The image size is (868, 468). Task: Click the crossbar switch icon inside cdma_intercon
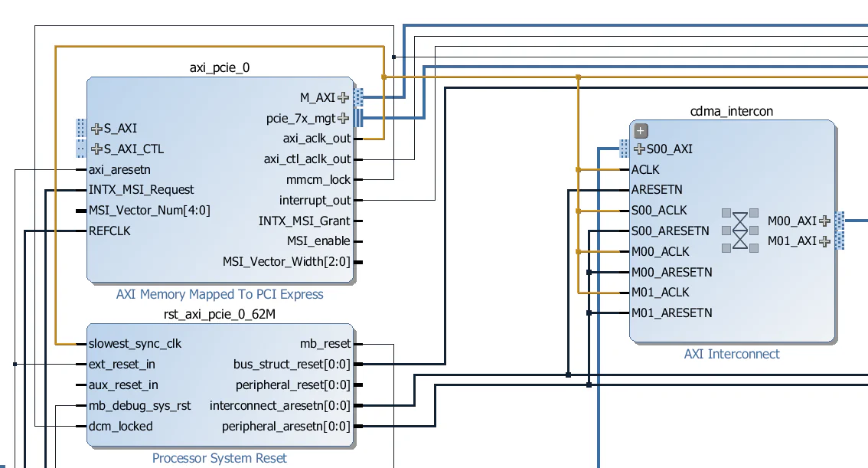[x=739, y=230]
